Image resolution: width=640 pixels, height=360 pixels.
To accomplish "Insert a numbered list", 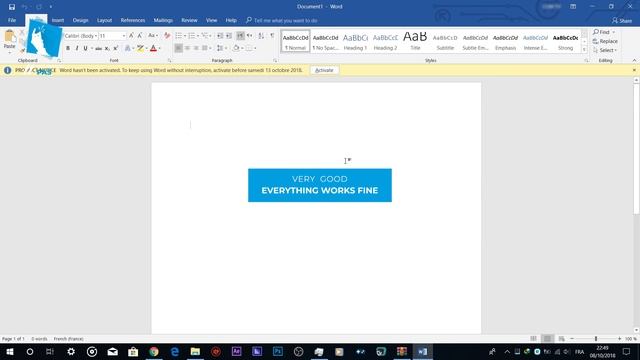I will (x=191, y=36).
